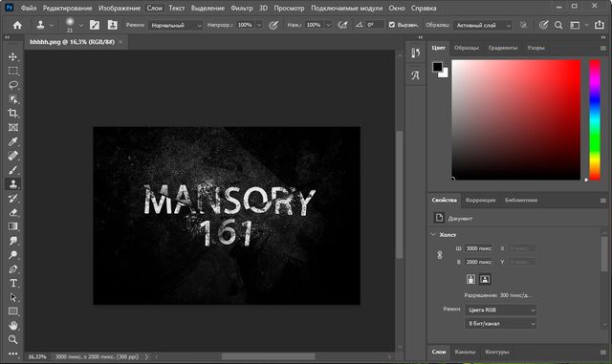Viewport: 612px width, 364px height.
Task: Select the Crop tool
Action: pyautogui.click(x=12, y=113)
